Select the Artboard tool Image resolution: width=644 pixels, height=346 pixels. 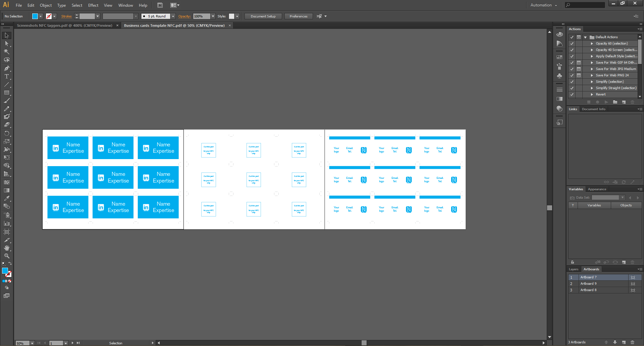(x=7, y=232)
